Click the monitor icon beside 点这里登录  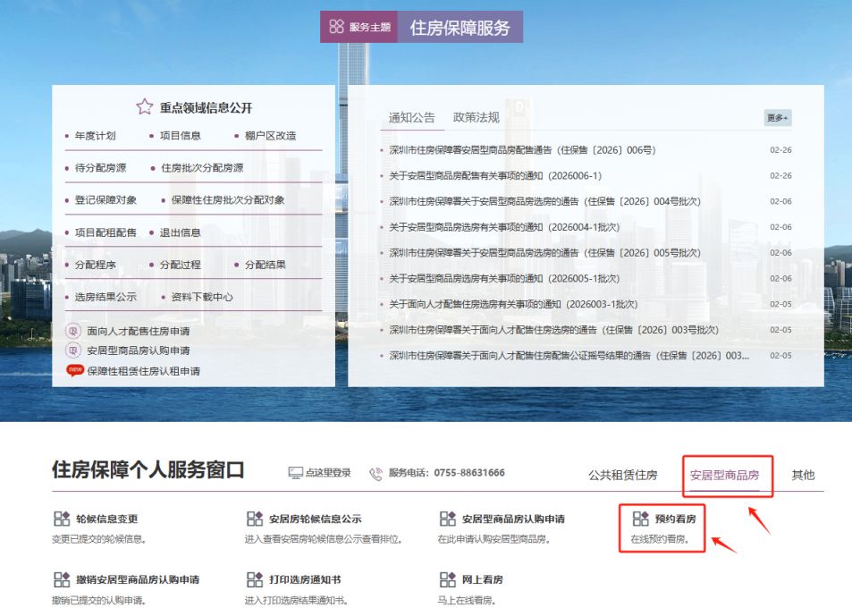(x=295, y=473)
